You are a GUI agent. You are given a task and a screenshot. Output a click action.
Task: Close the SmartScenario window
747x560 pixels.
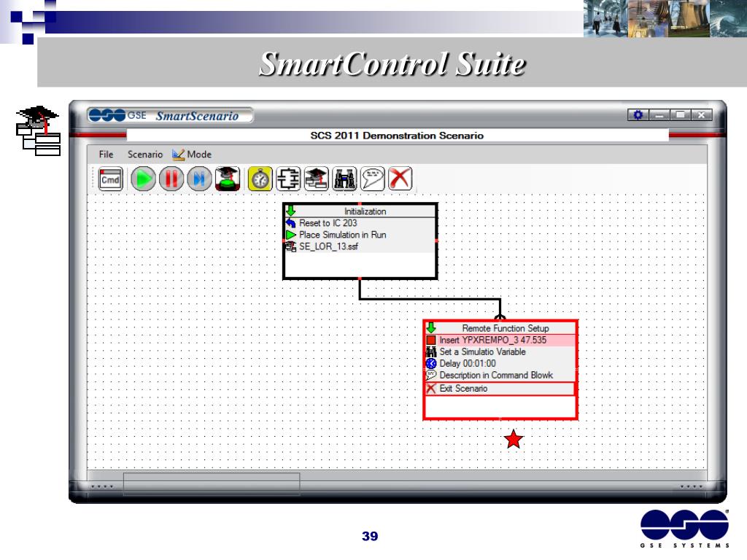click(701, 114)
